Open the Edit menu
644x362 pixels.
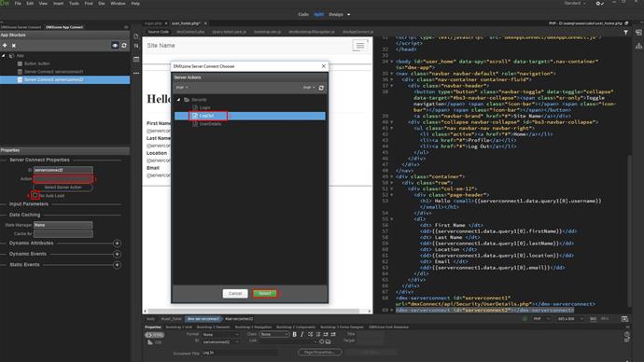click(x=30, y=4)
